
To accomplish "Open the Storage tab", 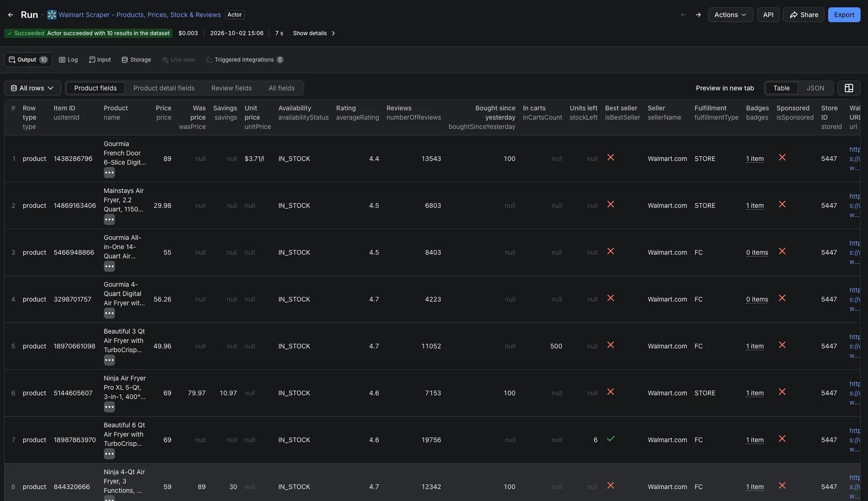I will click(136, 60).
